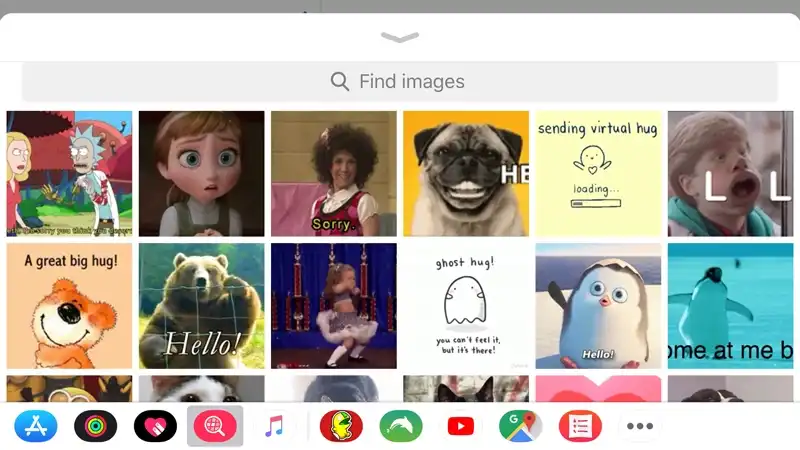This screenshot has width=800, height=450.
Task: Open the More apps ellipsis button
Action: tap(639, 426)
